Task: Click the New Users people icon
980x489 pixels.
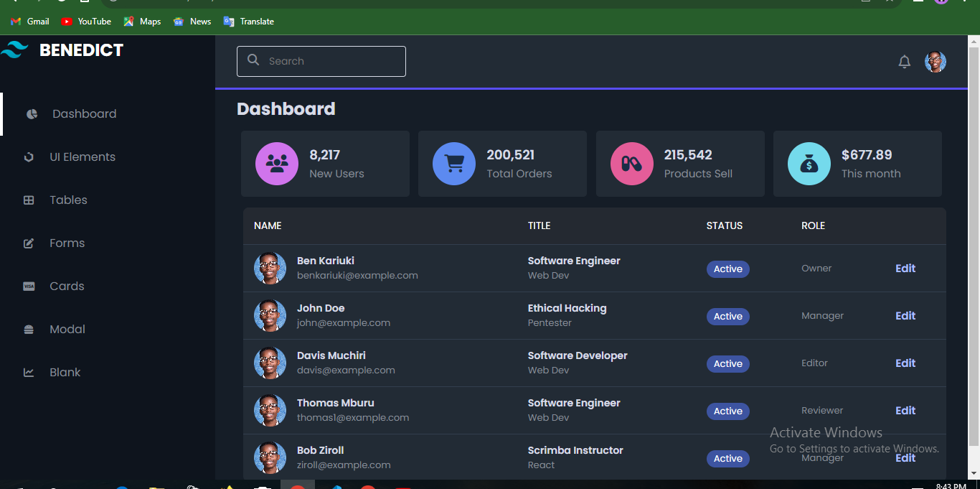Action: pyautogui.click(x=276, y=164)
